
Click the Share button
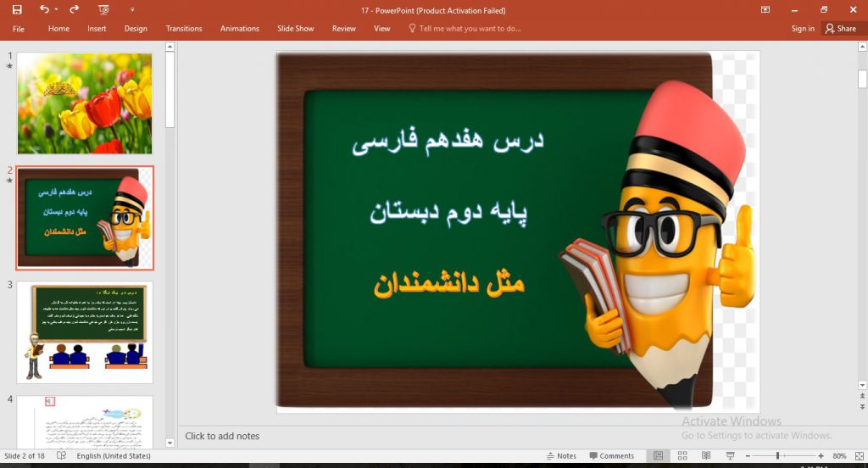[x=840, y=28]
